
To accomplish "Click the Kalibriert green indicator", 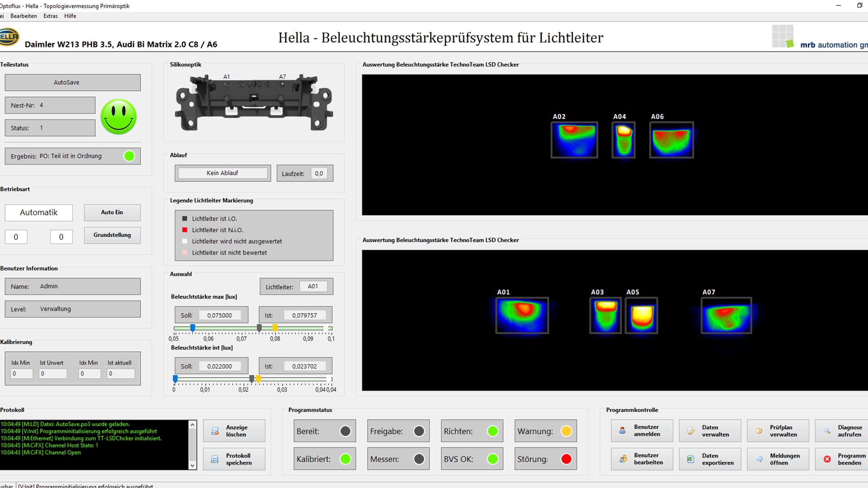I will [345, 459].
